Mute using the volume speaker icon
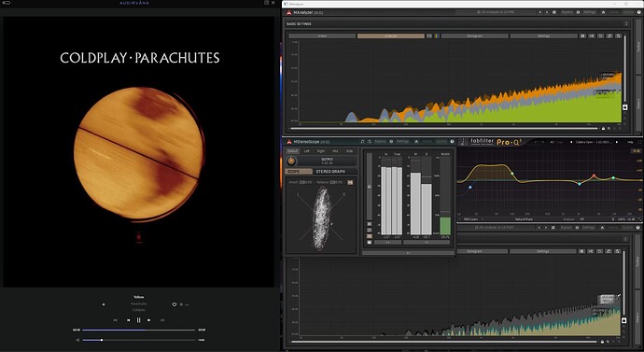Viewport: 644px width, 352px height. coord(77,340)
